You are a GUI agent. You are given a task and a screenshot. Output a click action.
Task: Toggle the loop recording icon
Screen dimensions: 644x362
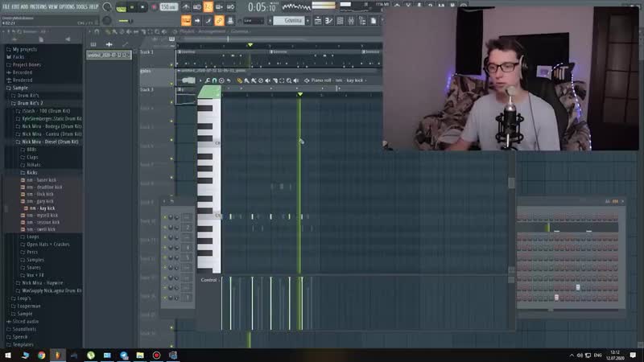(x=230, y=6)
